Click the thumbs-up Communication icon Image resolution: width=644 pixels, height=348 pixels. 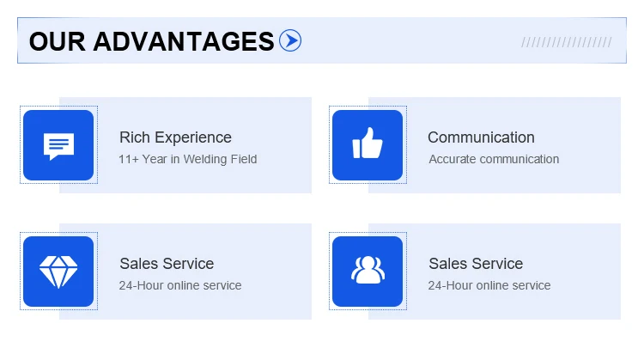367,145
